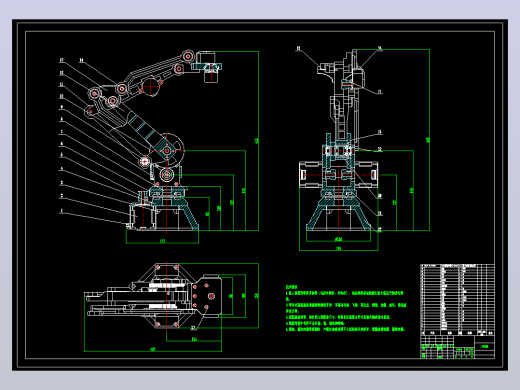This screenshot has width=520, height=390.
Task: Select the oval cutout in the upper arm link
Action: pos(151,86)
